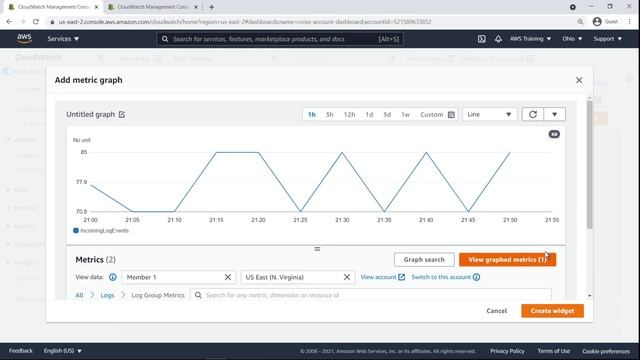Select the 3h time range

pos(329,115)
